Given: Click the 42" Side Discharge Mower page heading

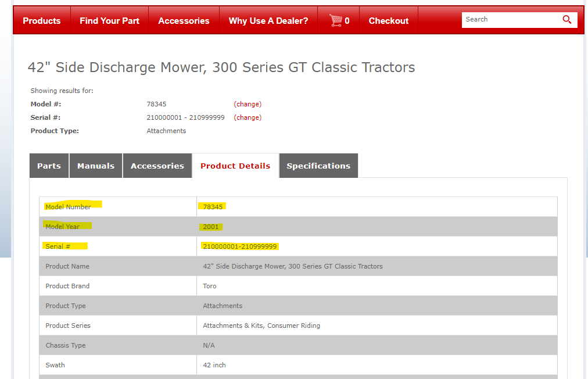Looking at the screenshot, I should click(x=221, y=67).
